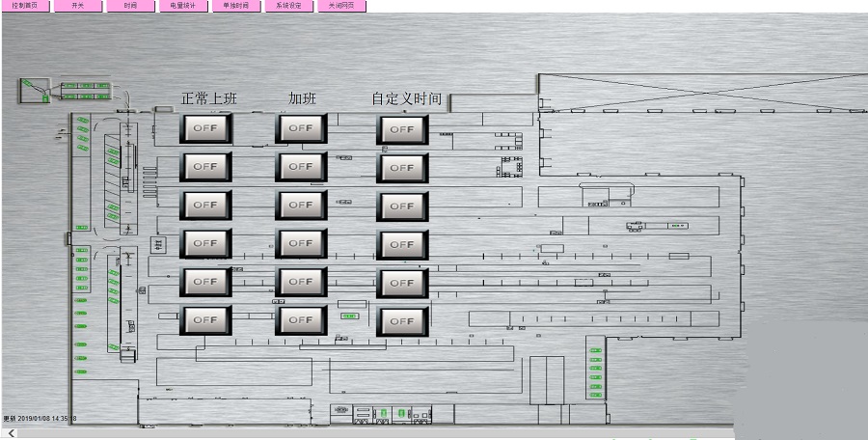This screenshot has height=440, width=868.
Task: Enable the fourth 自定义时间 switch
Action: [402, 244]
